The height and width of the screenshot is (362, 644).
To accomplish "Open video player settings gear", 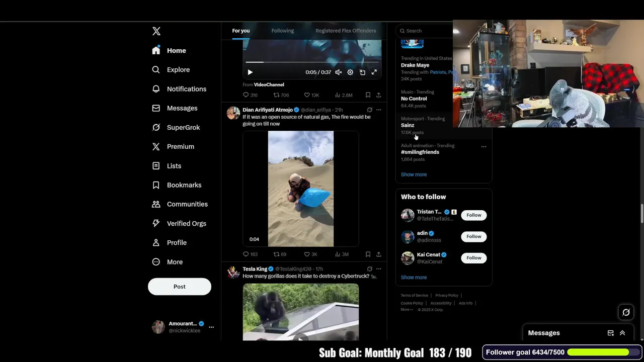I will coord(350,72).
